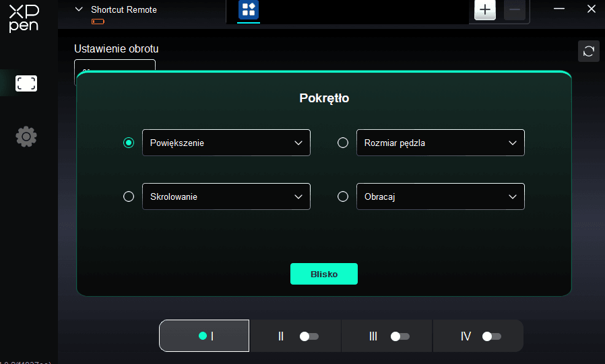Enable the group II toggle switch
Image resolution: width=605 pixels, height=364 pixels.
click(x=309, y=336)
